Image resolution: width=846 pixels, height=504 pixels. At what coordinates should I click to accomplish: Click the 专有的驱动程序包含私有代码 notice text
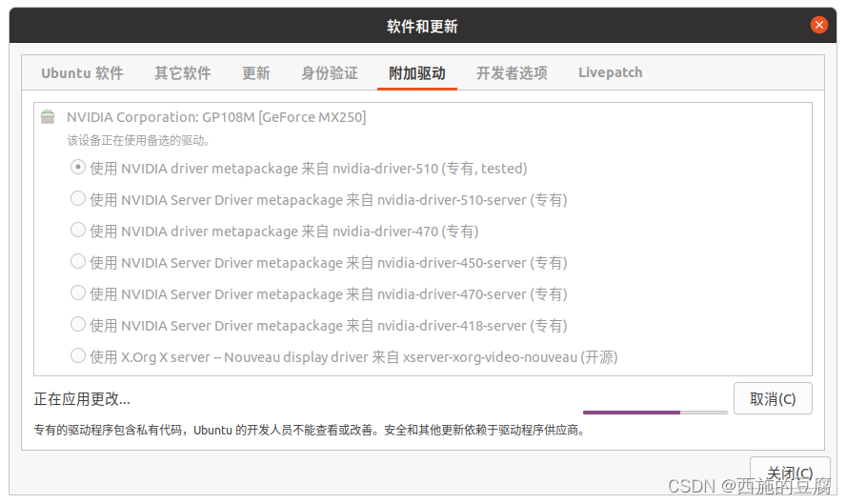click(310, 430)
